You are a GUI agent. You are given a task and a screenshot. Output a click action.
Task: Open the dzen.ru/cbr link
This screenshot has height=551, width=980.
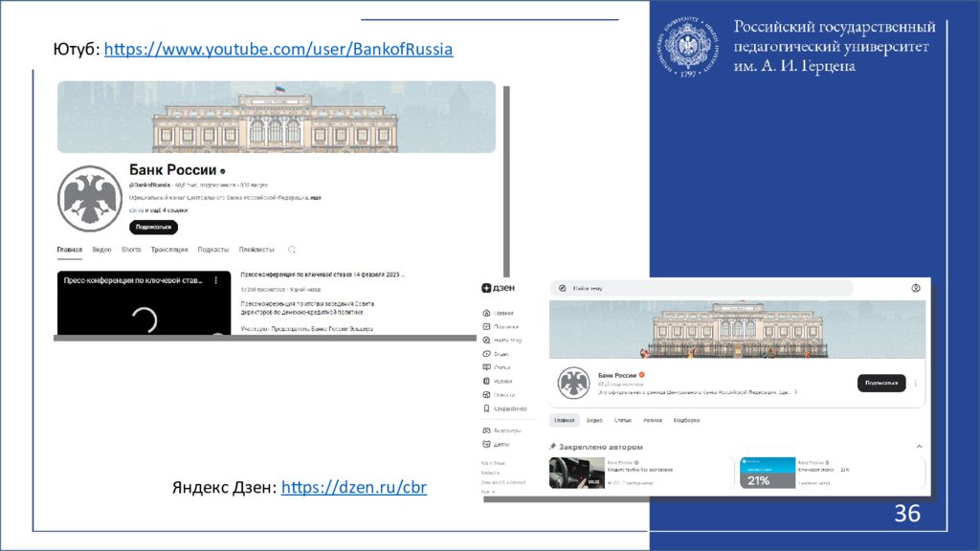pos(354,487)
